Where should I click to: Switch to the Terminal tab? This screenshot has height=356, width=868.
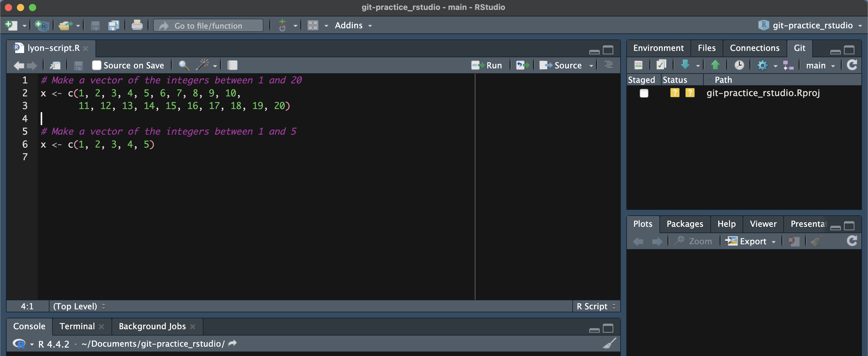coord(77,326)
